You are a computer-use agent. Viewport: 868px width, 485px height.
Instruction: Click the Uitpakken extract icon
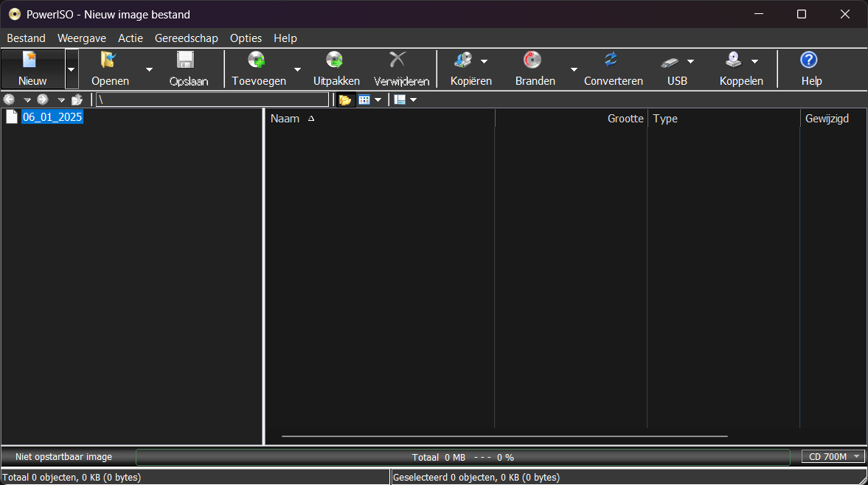point(334,60)
